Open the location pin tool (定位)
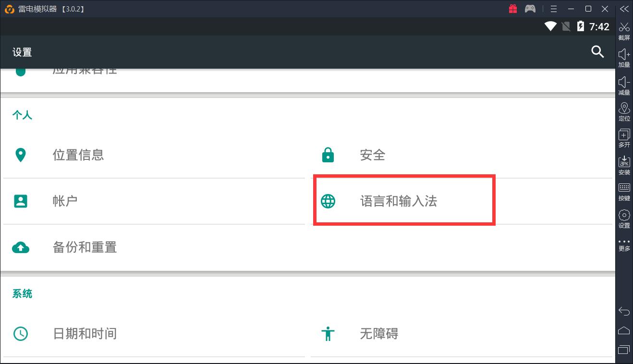Image resolution: width=633 pixels, height=364 pixels. click(624, 111)
